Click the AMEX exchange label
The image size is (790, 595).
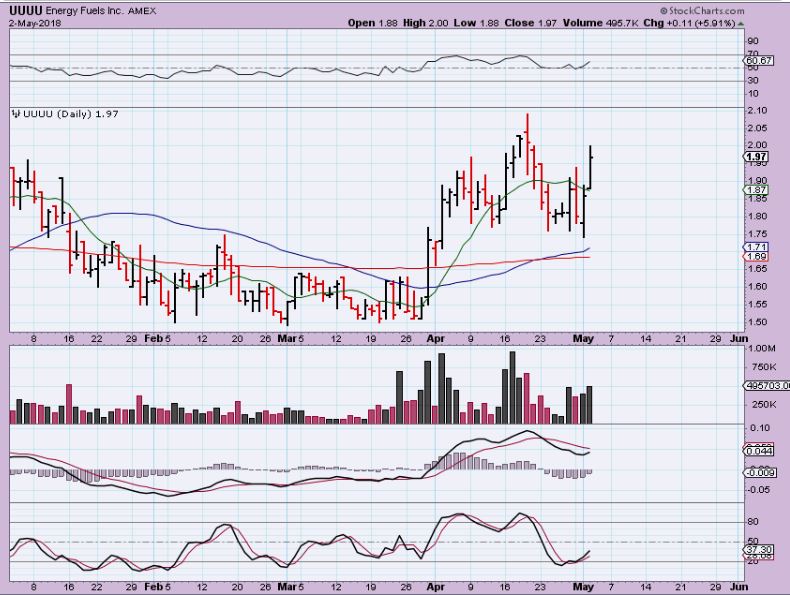(142, 11)
